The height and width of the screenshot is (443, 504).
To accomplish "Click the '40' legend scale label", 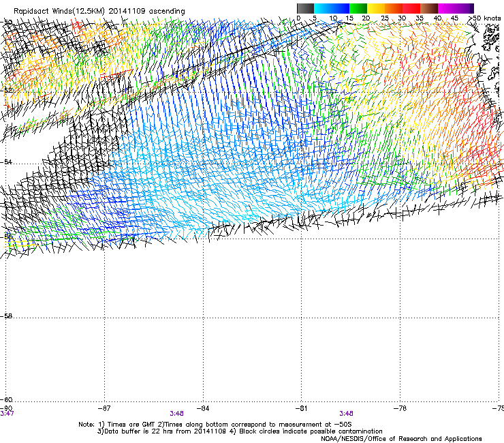I will tap(437, 18).
